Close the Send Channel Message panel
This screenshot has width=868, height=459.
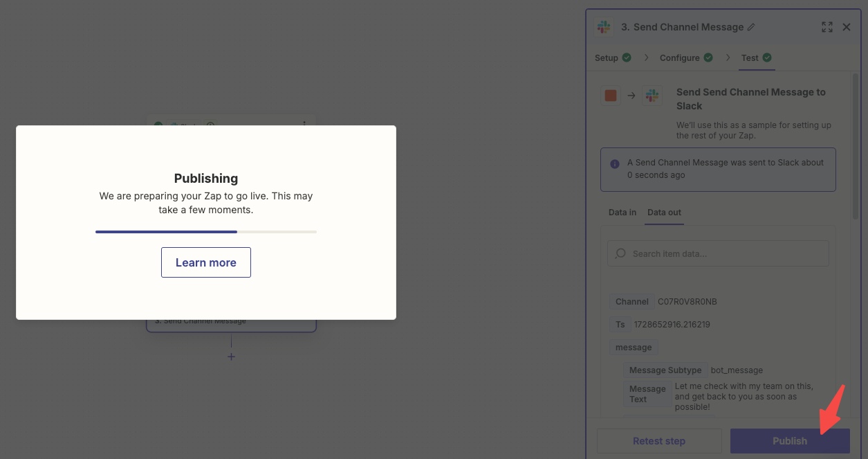[x=847, y=27]
